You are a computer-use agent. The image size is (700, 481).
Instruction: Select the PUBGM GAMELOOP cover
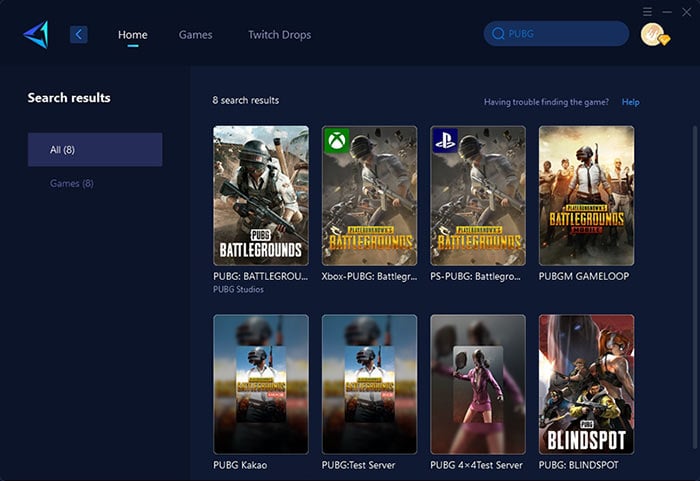586,196
